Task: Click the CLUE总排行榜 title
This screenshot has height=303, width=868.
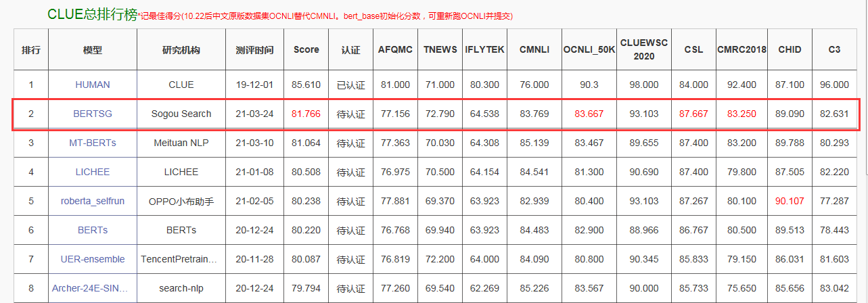Action: click(x=92, y=14)
